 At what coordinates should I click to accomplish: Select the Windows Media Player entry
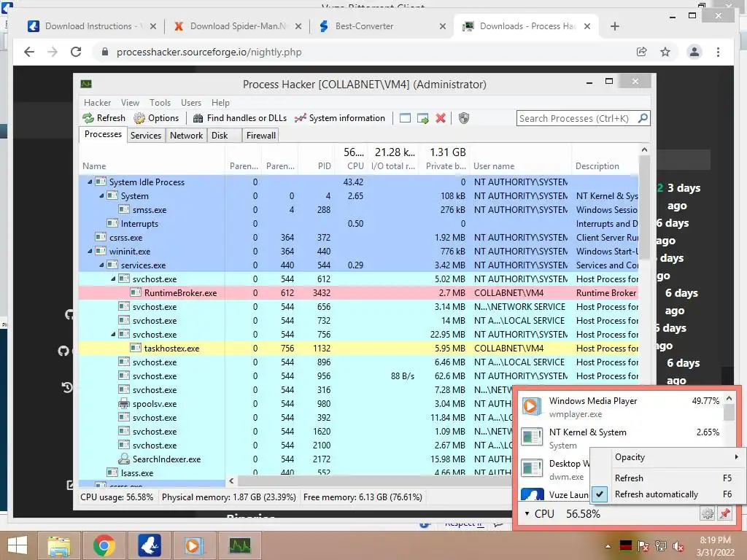620,407
